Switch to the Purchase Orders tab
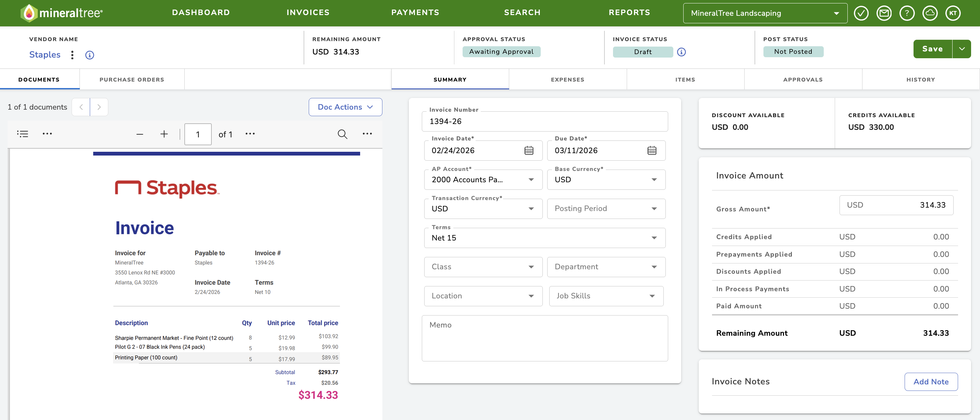 (x=132, y=79)
